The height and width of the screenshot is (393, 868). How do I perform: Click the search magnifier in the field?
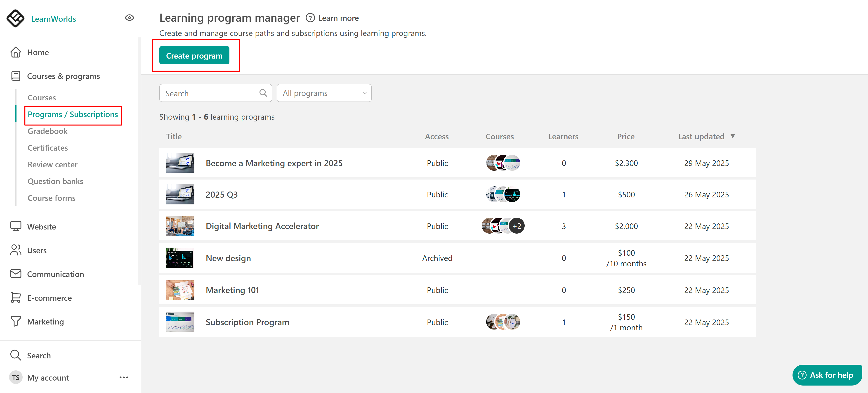[x=263, y=93]
